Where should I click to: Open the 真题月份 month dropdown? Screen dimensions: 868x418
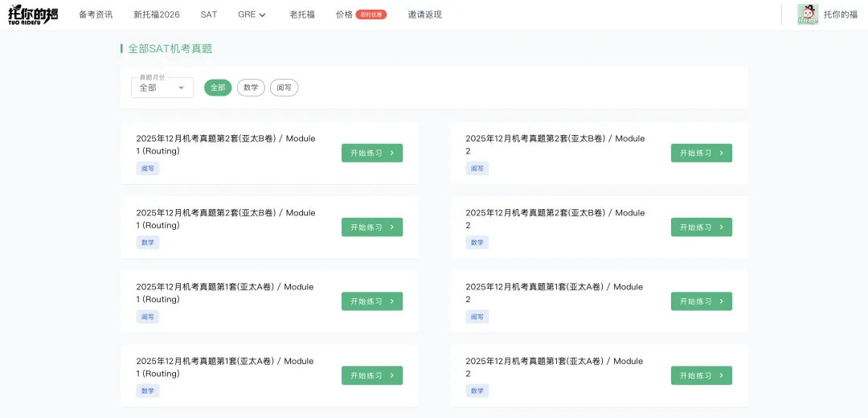[x=162, y=88]
